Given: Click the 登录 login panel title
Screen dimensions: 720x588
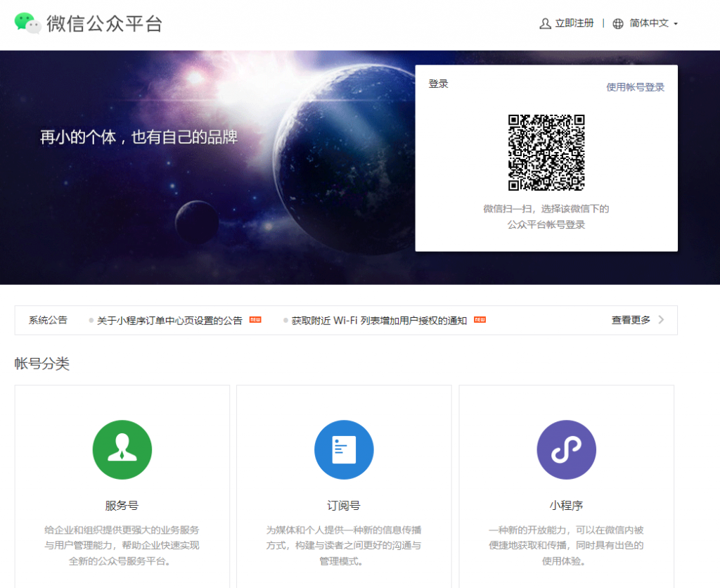Looking at the screenshot, I should (x=437, y=83).
